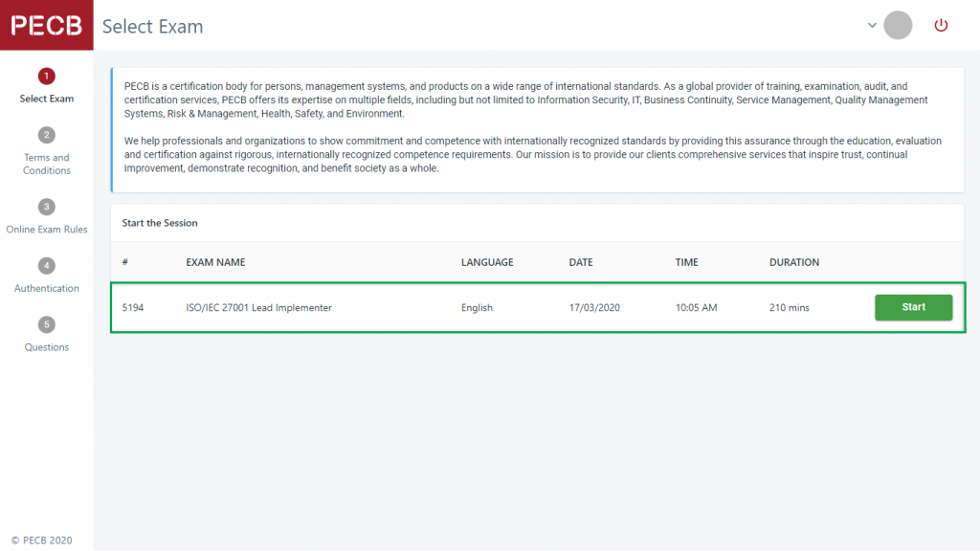The width and height of the screenshot is (980, 551).
Task: Click exam number 5194
Action: point(133,308)
